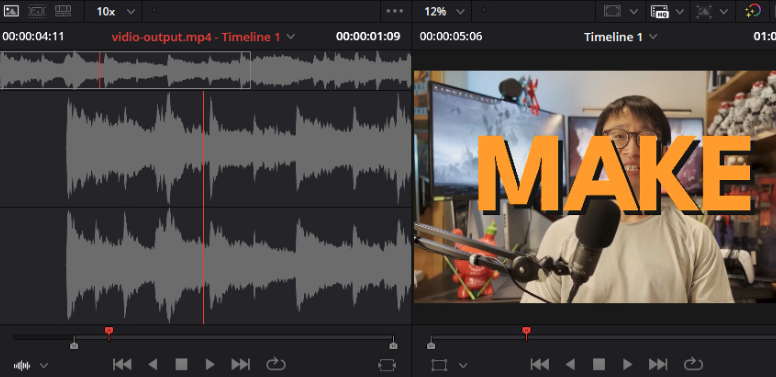Expand the safe area frame icon's arrow
The height and width of the screenshot is (377, 776).
[x=634, y=11]
